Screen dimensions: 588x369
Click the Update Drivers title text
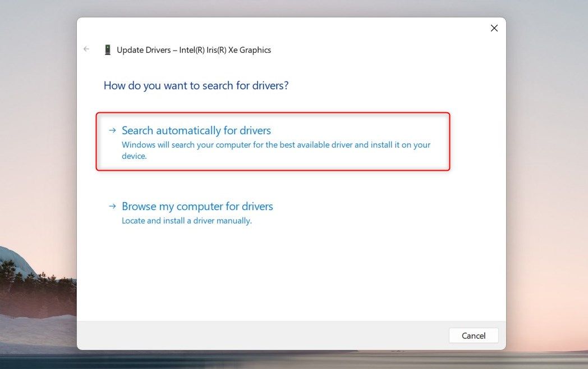(194, 49)
